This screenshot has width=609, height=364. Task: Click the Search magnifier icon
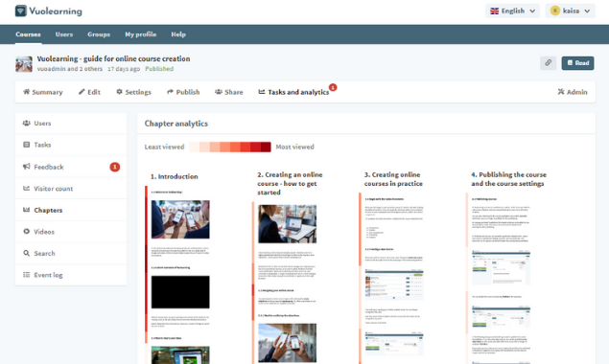27,253
